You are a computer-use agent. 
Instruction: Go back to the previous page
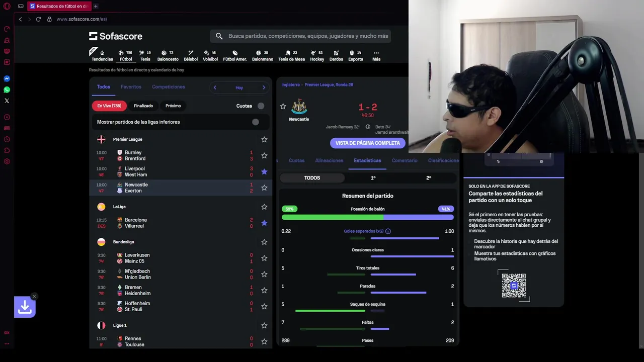[x=20, y=19]
